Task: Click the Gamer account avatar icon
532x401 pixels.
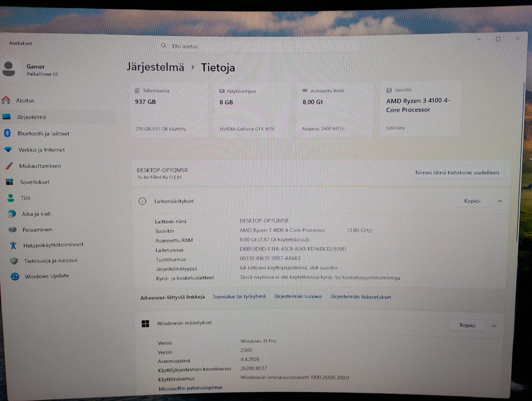Action: [x=8, y=69]
